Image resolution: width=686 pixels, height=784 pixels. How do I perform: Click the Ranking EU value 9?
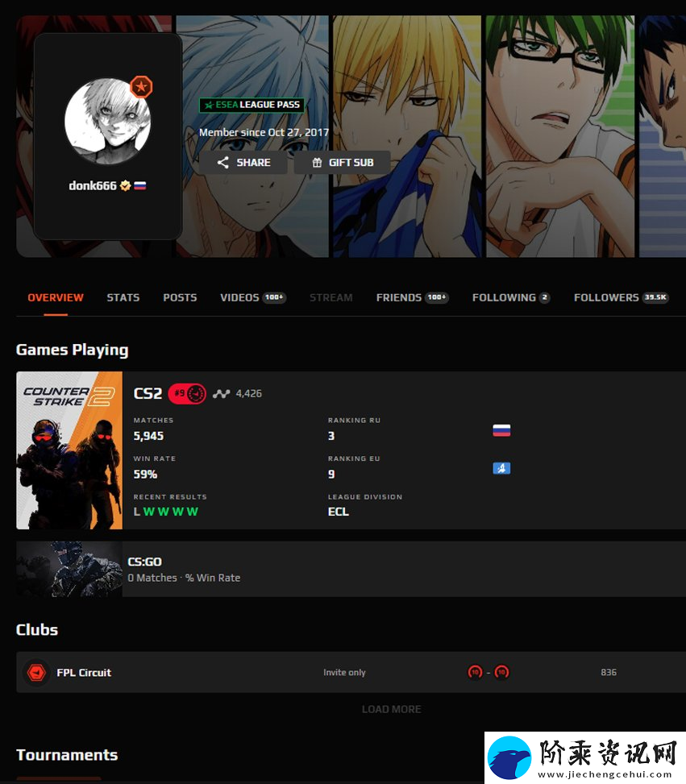[331, 474]
